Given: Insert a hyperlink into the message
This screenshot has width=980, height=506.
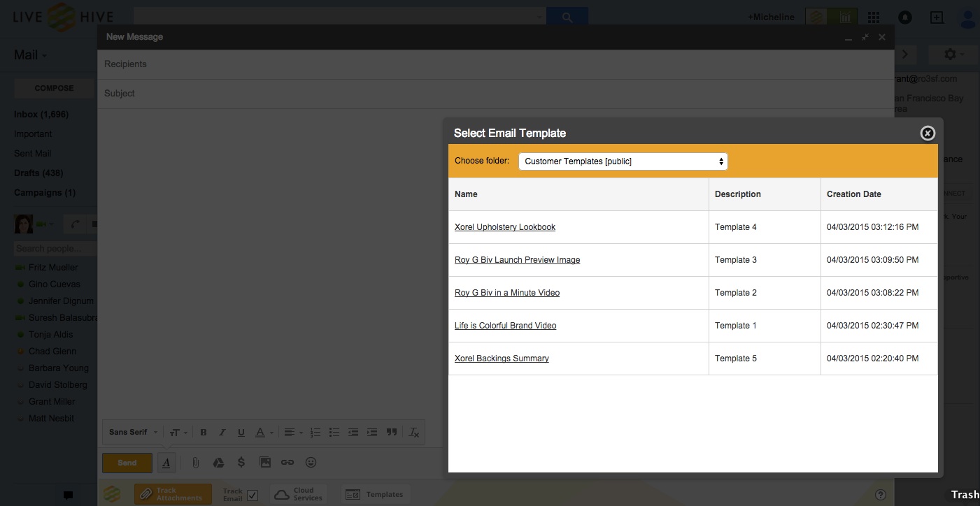Looking at the screenshot, I should pyautogui.click(x=287, y=462).
